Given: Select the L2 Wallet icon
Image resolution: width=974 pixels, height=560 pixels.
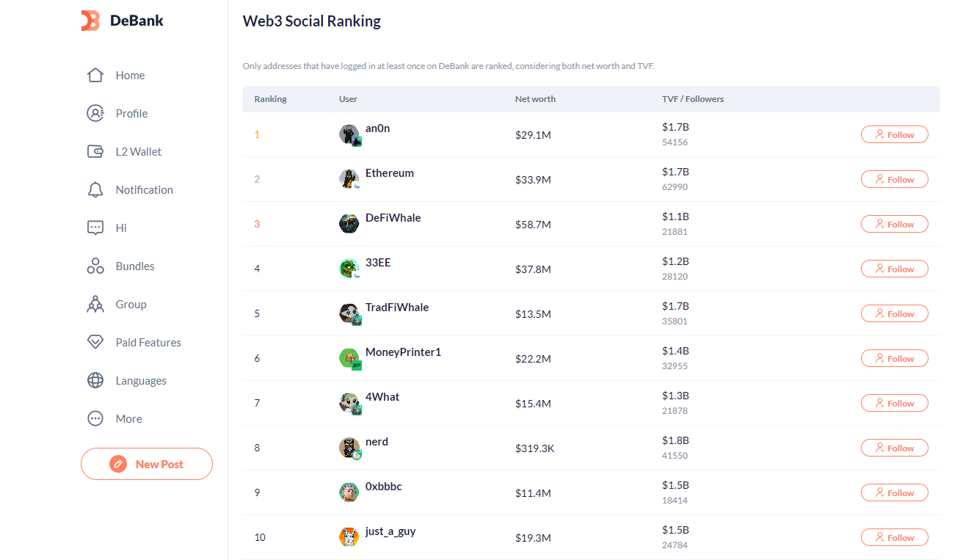Looking at the screenshot, I should click(x=95, y=151).
